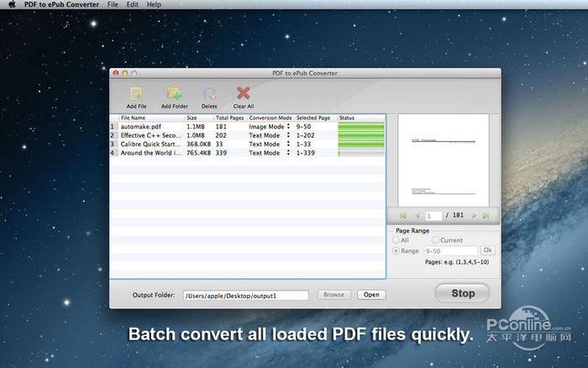
Task: Click the 1-202 selected page cell
Action: pyautogui.click(x=305, y=135)
